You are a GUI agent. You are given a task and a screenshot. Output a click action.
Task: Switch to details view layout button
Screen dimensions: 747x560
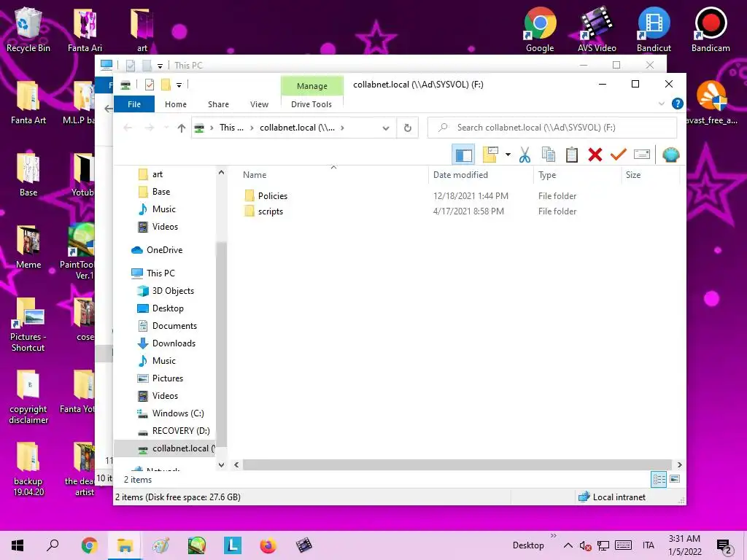pos(659,479)
